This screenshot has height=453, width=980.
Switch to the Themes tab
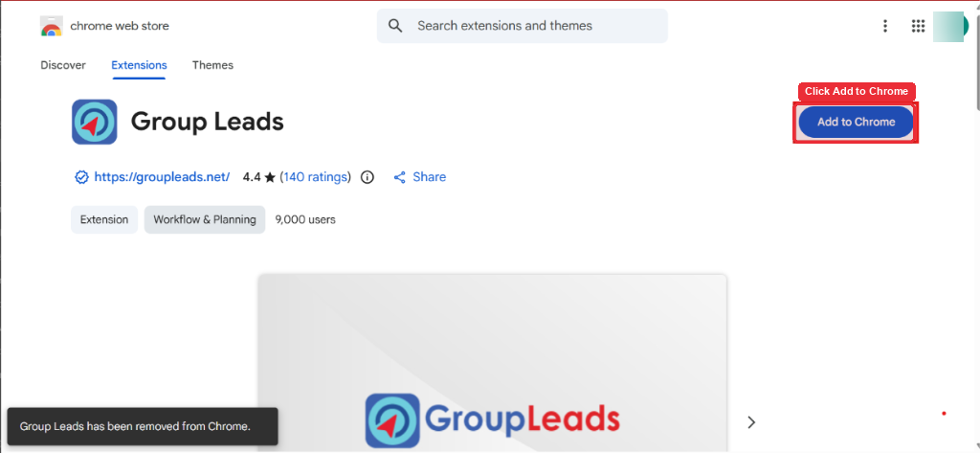coord(212,65)
